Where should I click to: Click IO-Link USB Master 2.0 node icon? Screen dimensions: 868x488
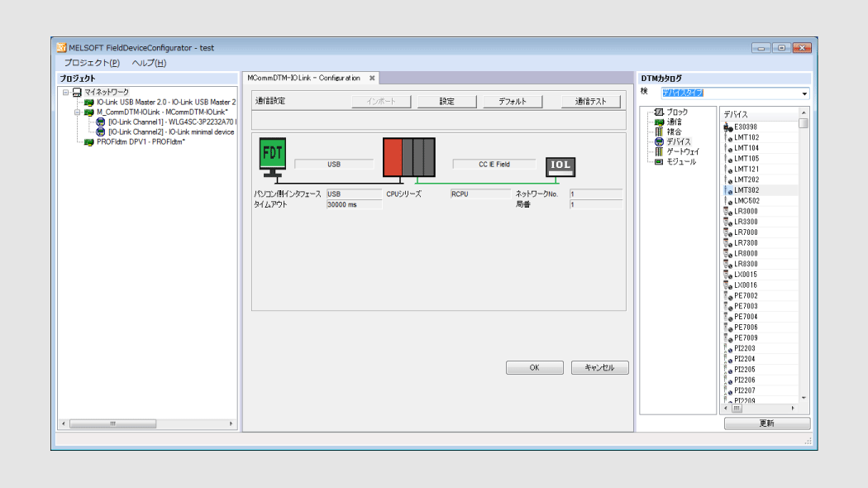coord(88,103)
